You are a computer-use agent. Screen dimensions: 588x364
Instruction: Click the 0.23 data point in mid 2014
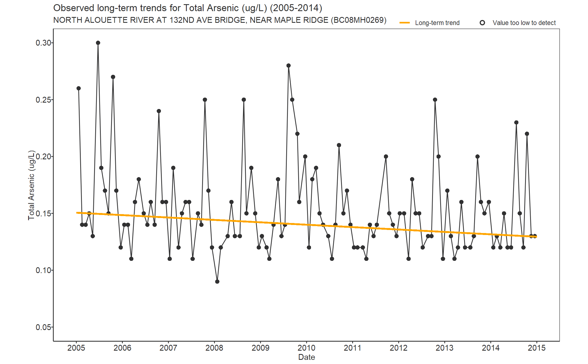516,122
